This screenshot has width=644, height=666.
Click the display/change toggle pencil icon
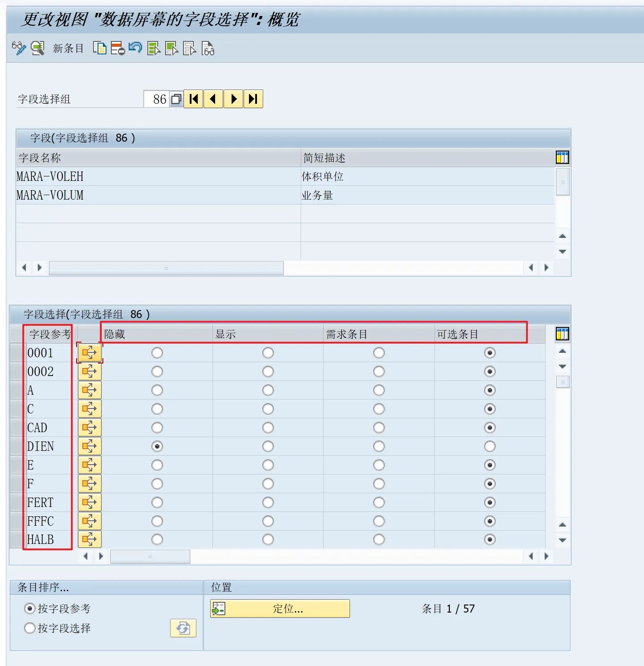coord(19,48)
